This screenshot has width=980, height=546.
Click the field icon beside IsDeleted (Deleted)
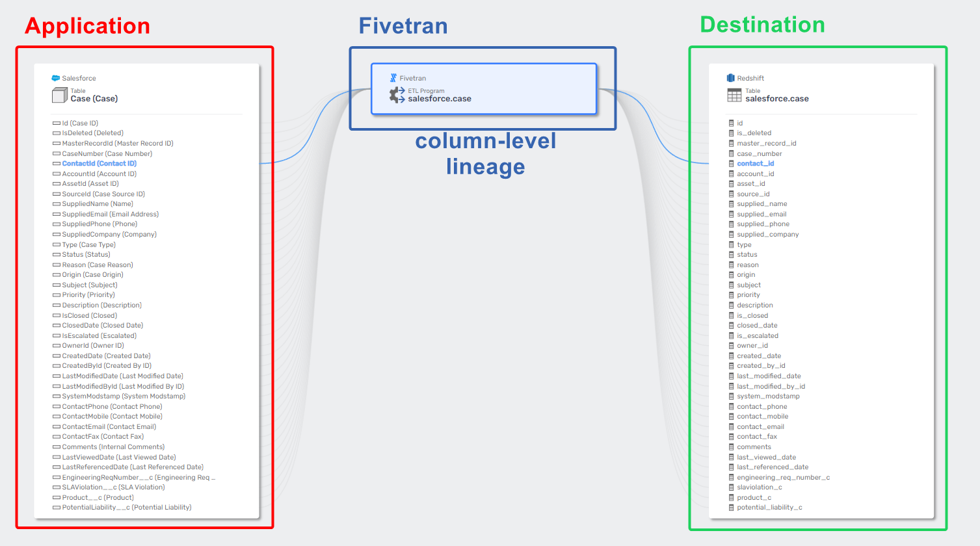57,133
